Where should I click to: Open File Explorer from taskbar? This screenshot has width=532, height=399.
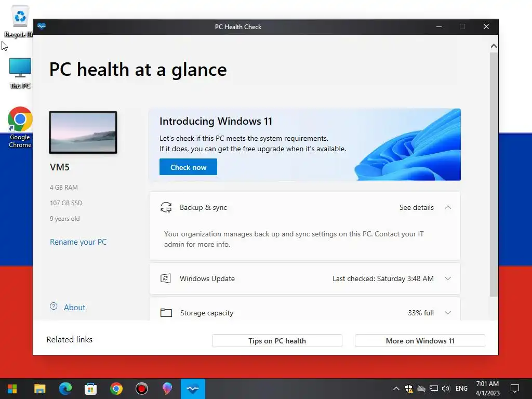(x=39, y=389)
